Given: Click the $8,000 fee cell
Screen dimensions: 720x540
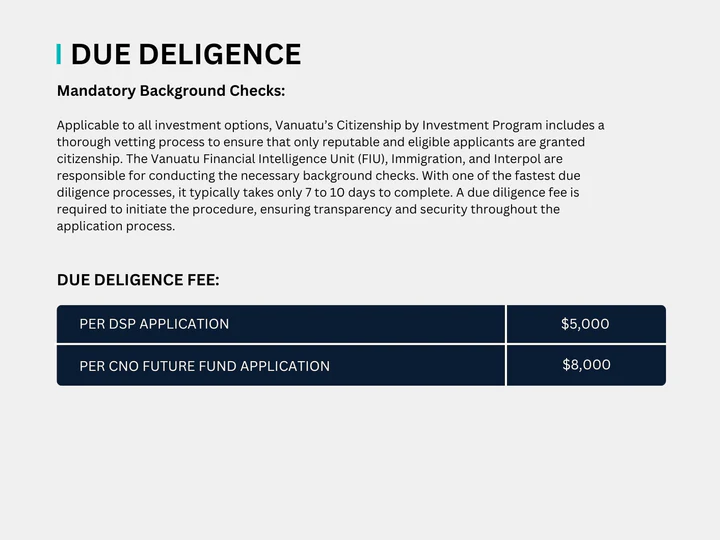Looking at the screenshot, I should (x=586, y=366).
